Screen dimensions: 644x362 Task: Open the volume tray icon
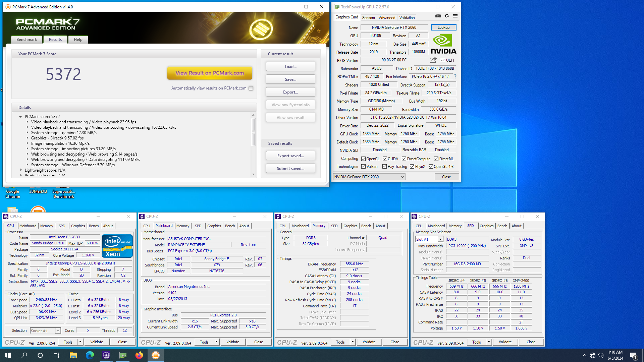tap(601, 355)
